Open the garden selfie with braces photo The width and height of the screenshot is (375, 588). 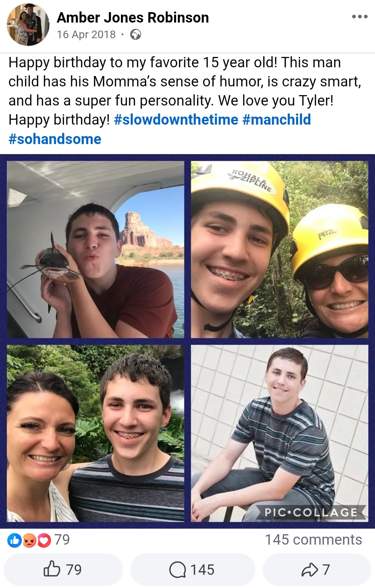(96, 433)
